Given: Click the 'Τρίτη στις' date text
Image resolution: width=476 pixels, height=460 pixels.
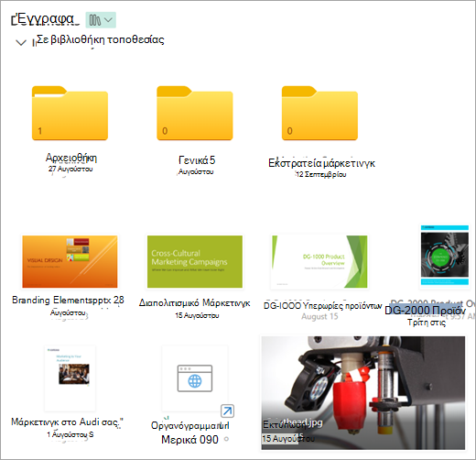Looking at the screenshot, I should [427, 323].
